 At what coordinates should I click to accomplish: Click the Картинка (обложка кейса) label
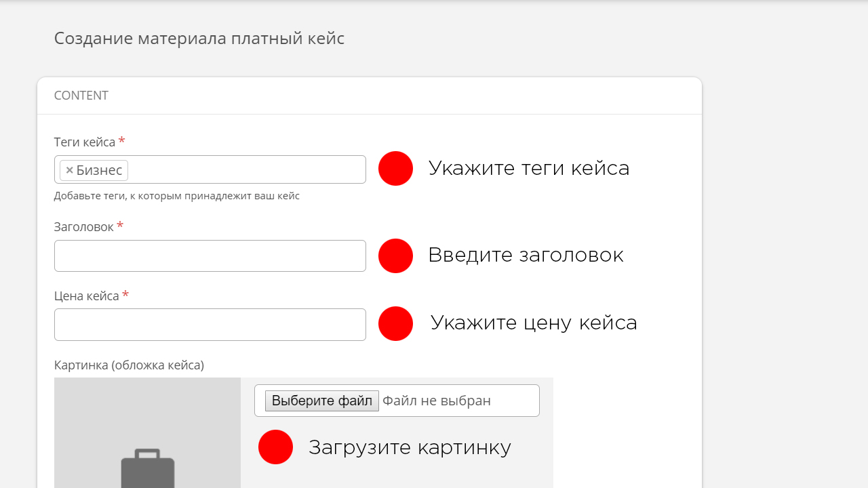click(x=129, y=365)
